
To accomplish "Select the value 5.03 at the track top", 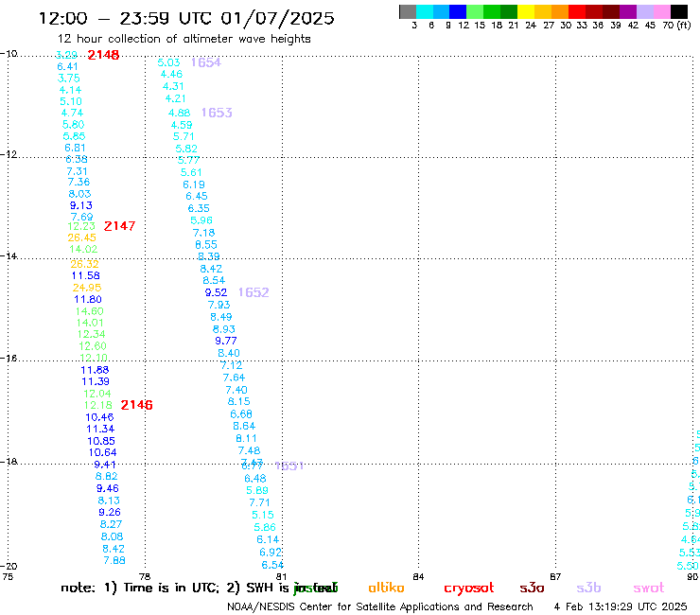I will [168, 62].
